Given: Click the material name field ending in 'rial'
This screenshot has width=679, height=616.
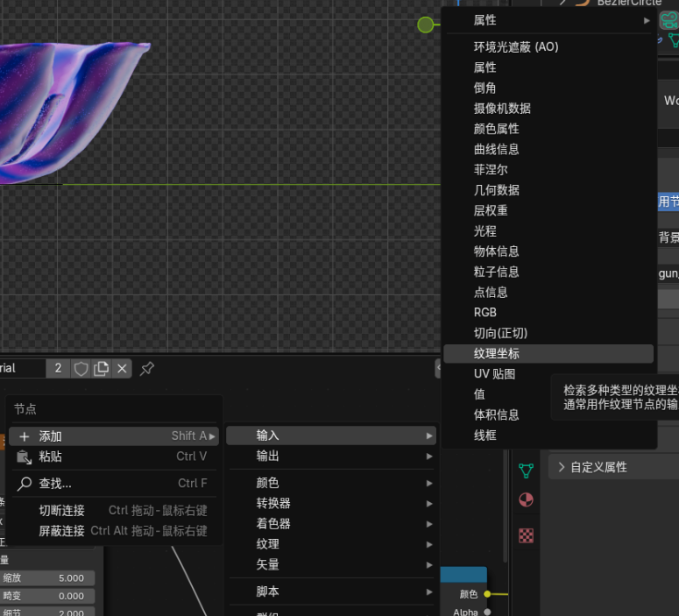Looking at the screenshot, I should (23, 369).
